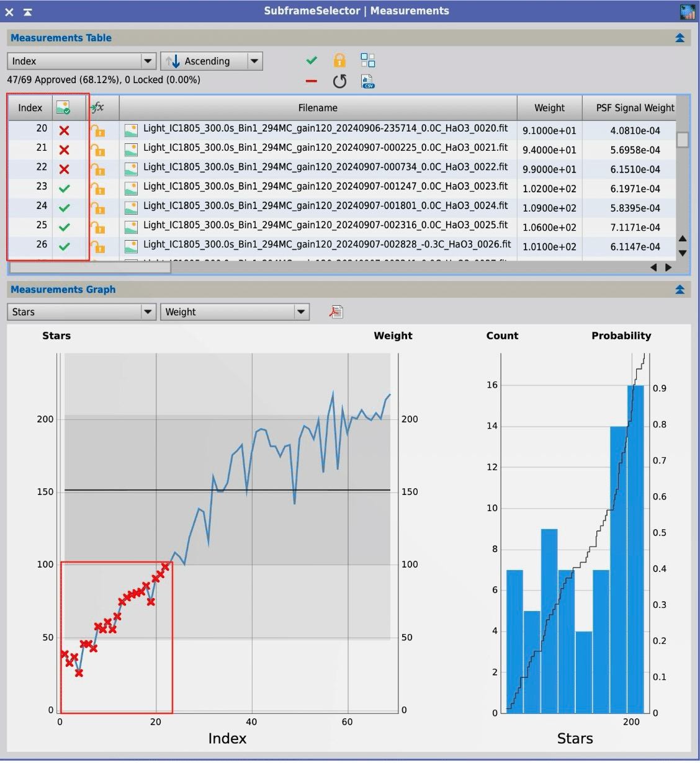Viewport: 700px width, 763px height.
Task: Click the fx expression column header icon
Action: [97, 107]
